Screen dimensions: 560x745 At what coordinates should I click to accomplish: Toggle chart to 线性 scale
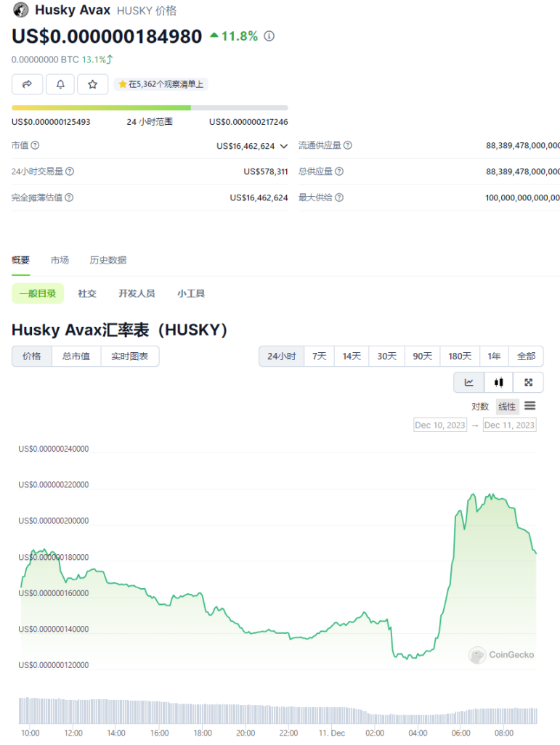tap(507, 407)
